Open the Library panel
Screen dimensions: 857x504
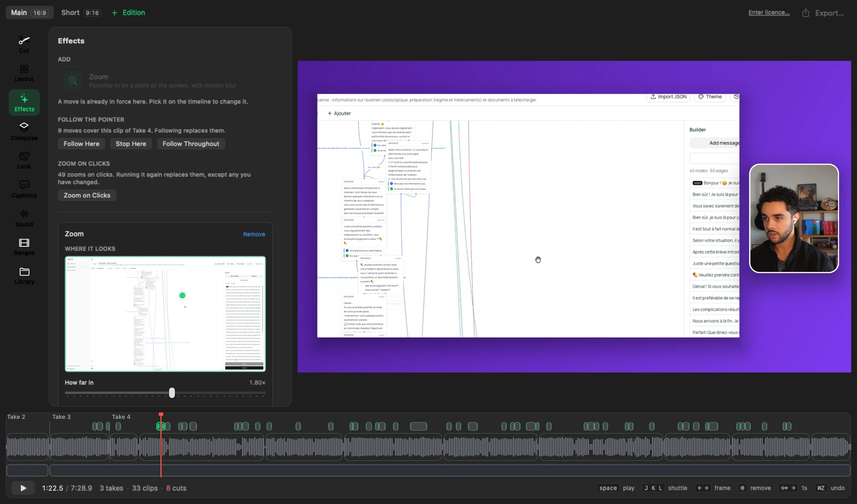[x=24, y=276]
